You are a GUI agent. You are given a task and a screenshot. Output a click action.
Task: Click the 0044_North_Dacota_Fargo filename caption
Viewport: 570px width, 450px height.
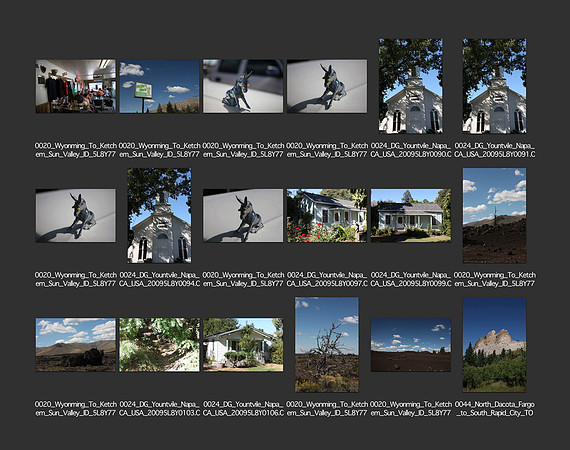coord(494,409)
